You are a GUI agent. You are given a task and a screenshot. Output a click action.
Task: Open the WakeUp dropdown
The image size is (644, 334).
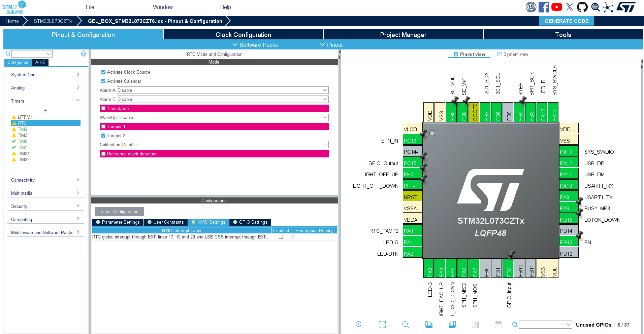click(x=223, y=117)
